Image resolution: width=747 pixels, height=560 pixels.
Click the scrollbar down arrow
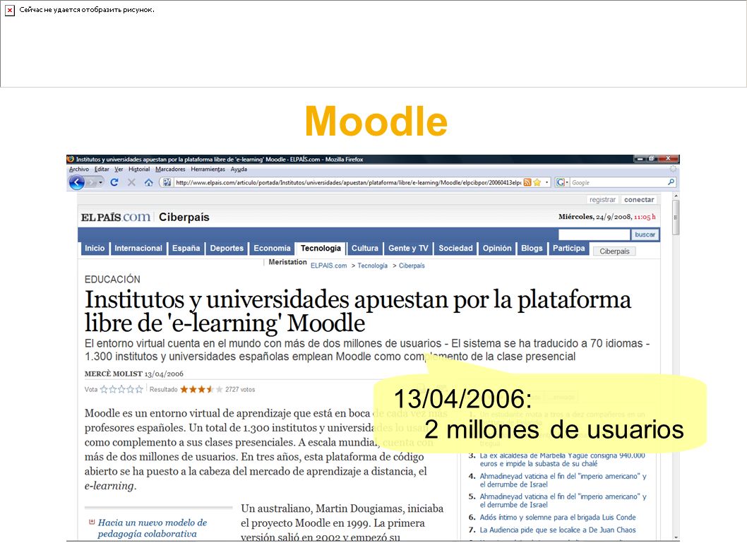pyautogui.click(x=676, y=537)
